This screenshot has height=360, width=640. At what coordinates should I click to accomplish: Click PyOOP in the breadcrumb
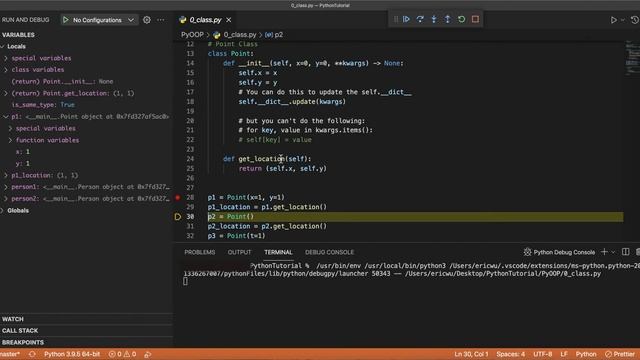click(192, 35)
